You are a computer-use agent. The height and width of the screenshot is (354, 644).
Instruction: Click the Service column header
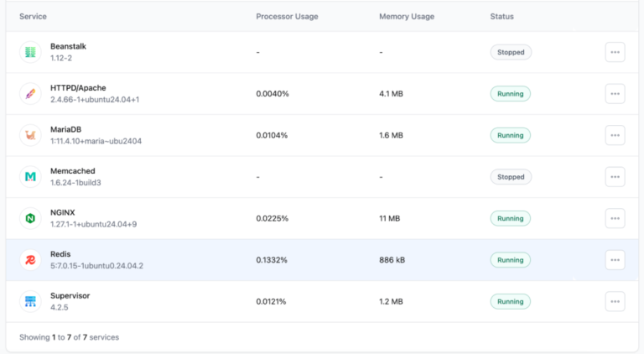33,17
